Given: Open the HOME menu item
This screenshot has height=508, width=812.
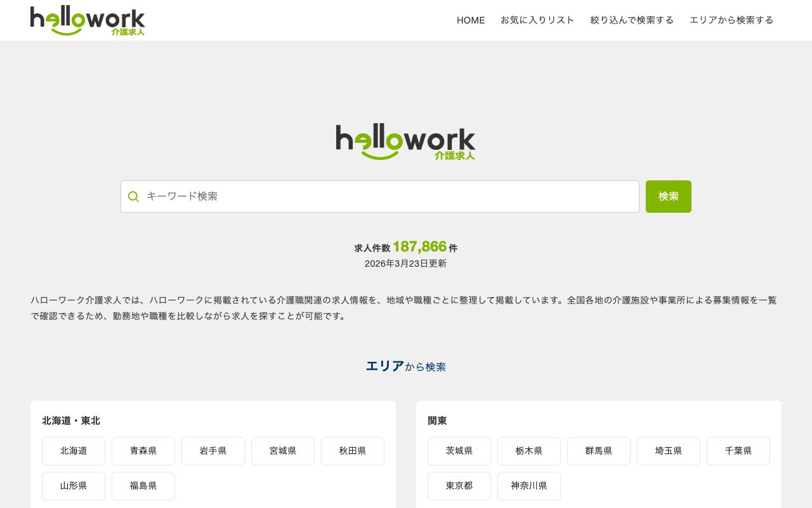Looking at the screenshot, I should (471, 20).
